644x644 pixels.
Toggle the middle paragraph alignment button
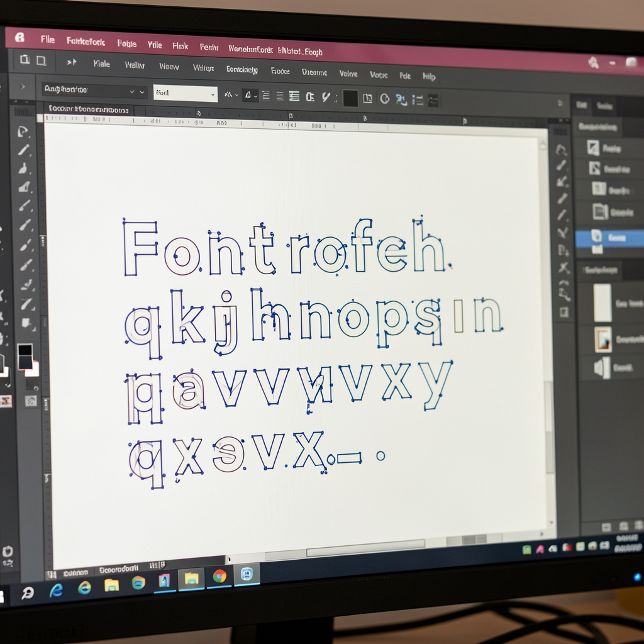pos(280,96)
